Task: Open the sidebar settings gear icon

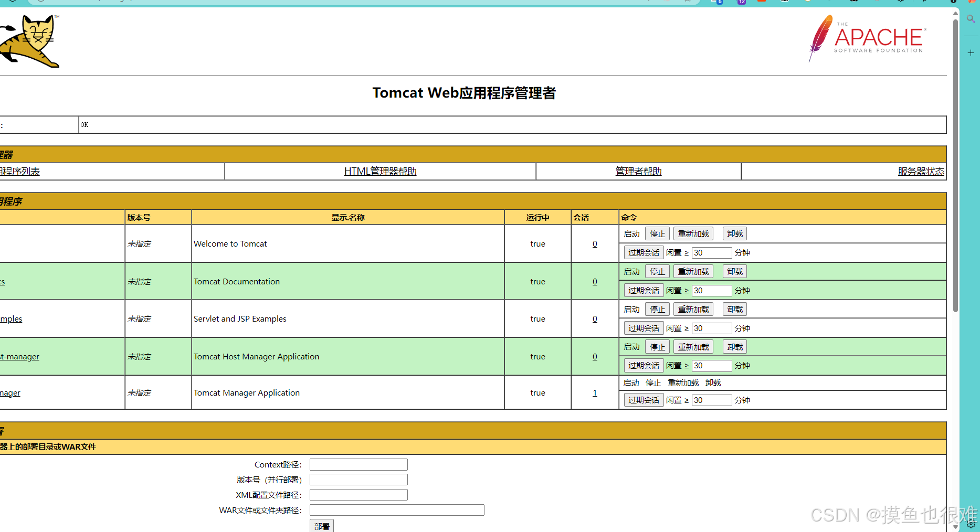Action: 971,524
